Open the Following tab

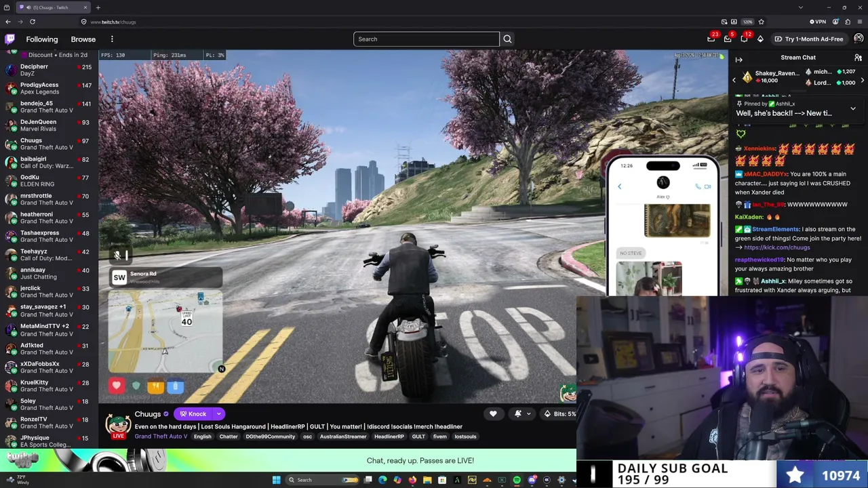pyautogui.click(x=42, y=39)
